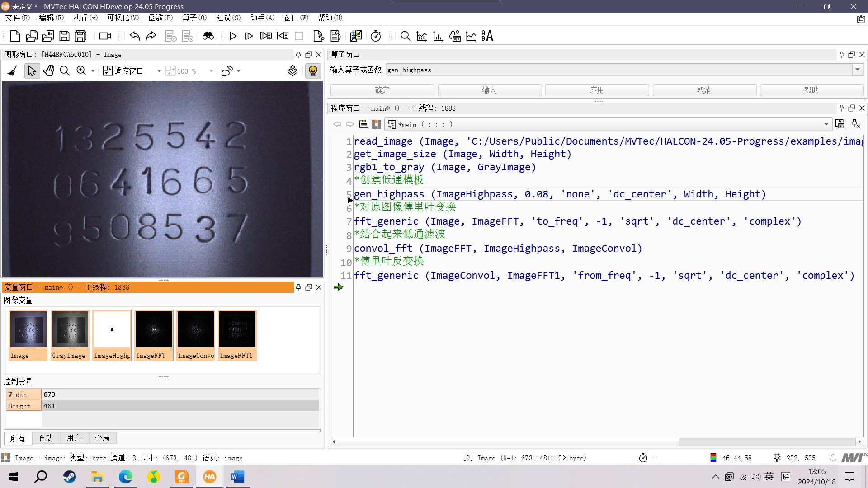Step out of procedure icon

pyautogui.click(x=283, y=36)
